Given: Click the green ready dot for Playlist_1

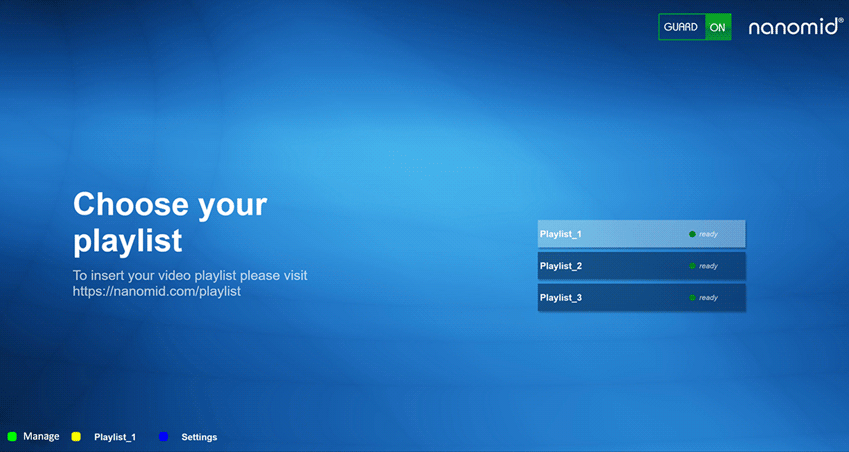Looking at the screenshot, I should [692, 234].
